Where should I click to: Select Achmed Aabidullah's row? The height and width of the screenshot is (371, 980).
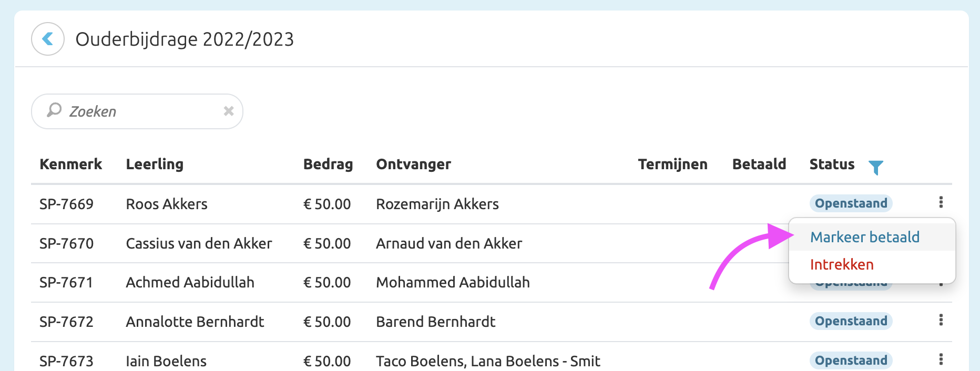click(190, 283)
